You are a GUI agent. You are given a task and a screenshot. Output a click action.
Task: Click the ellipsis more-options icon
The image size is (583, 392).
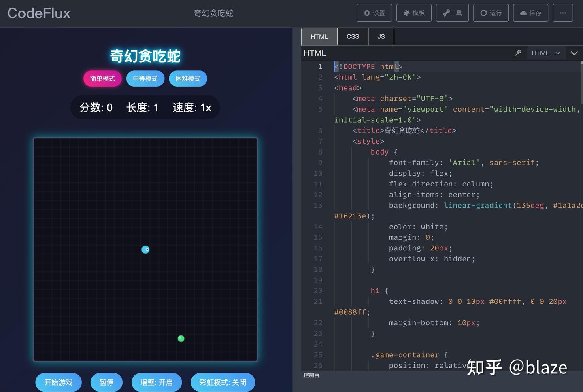tap(562, 13)
